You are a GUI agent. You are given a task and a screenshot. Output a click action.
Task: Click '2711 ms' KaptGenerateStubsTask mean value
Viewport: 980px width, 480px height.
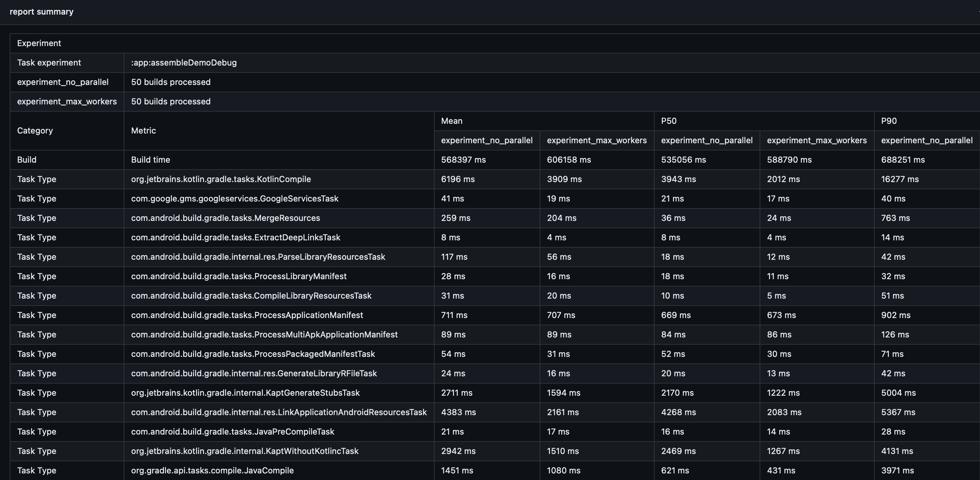456,393
